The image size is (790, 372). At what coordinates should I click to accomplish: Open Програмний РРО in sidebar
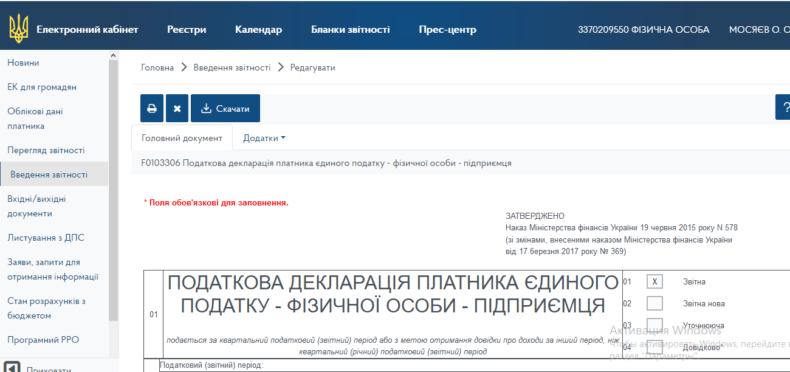coord(43,340)
